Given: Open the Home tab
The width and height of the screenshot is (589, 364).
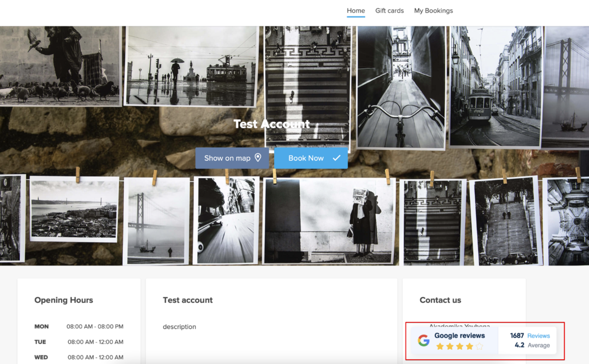Looking at the screenshot, I should (x=356, y=11).
